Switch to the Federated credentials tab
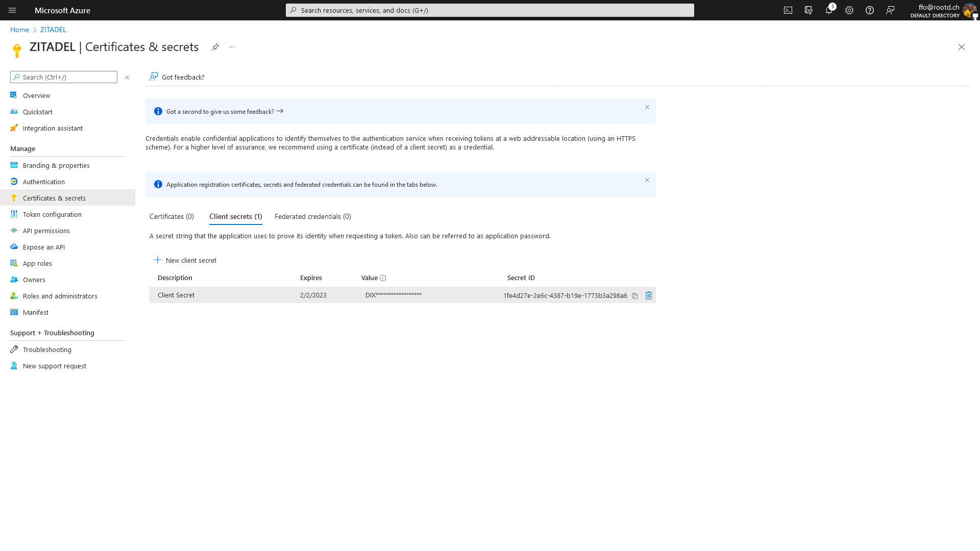980x551 pixels. [312, 216]
